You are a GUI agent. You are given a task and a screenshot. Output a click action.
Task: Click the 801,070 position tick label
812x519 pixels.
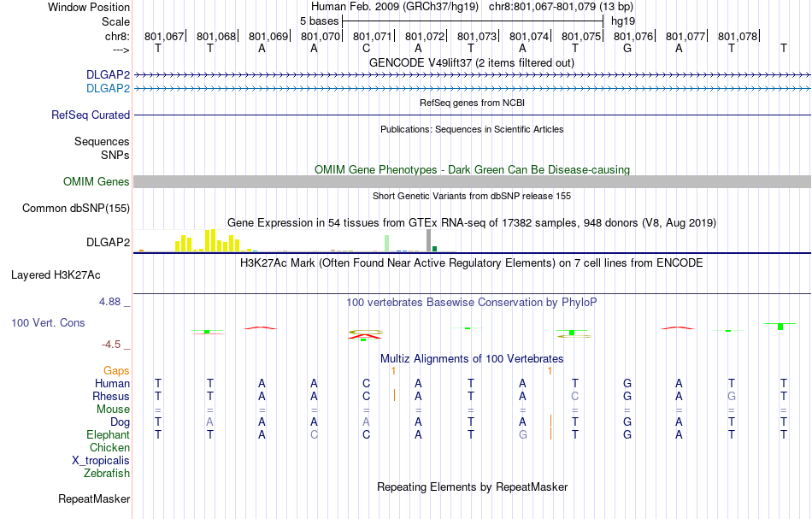321,36
